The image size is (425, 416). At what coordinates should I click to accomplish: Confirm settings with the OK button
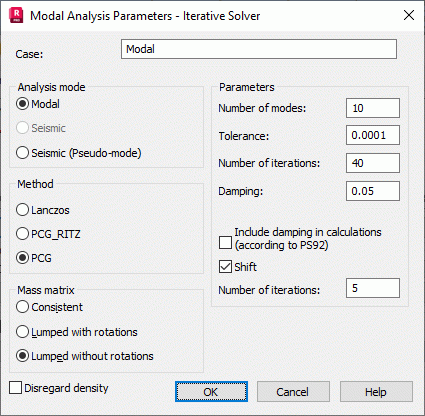tap(211, 392)
